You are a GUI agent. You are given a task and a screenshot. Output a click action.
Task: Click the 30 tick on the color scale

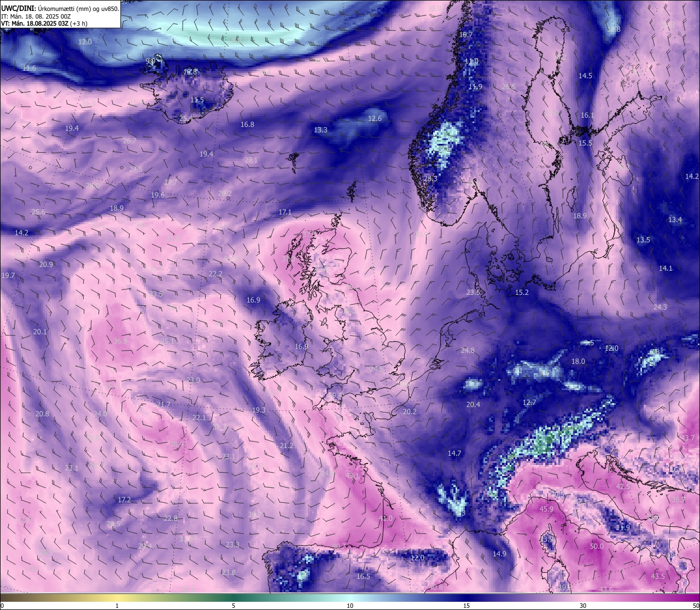583,606
